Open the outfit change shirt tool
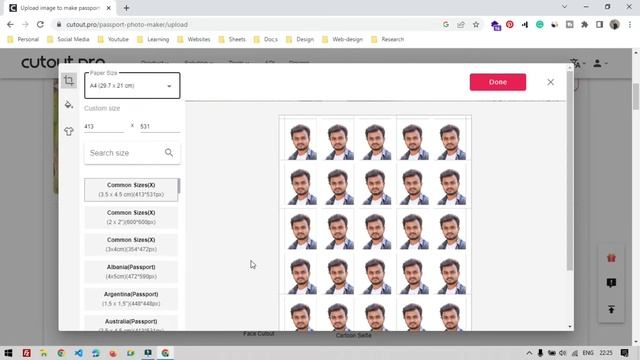 (69, 131)
